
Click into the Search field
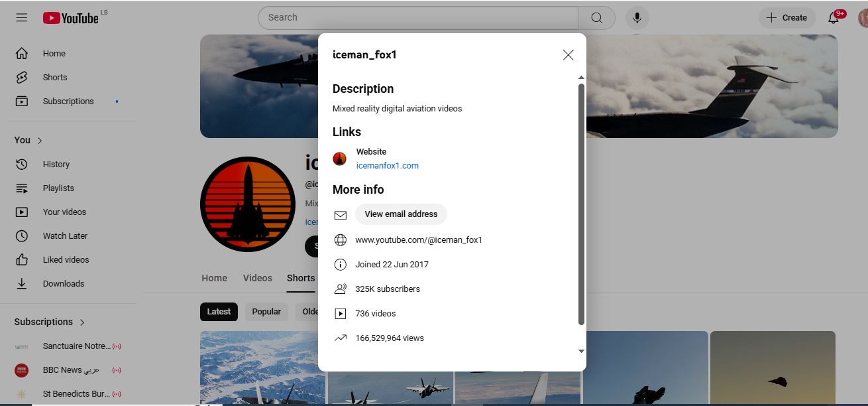[417, 18]
